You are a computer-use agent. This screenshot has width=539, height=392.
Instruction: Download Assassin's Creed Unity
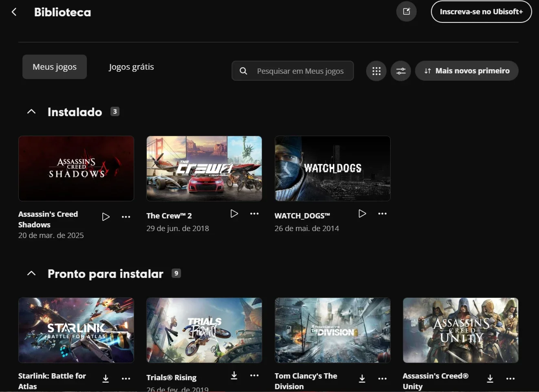click(490, 379)
